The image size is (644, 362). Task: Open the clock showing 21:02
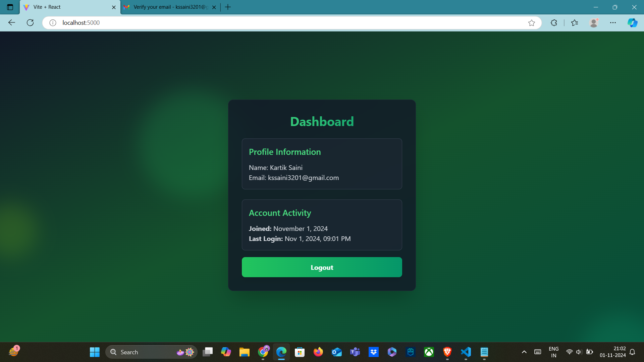pos(613,352)
